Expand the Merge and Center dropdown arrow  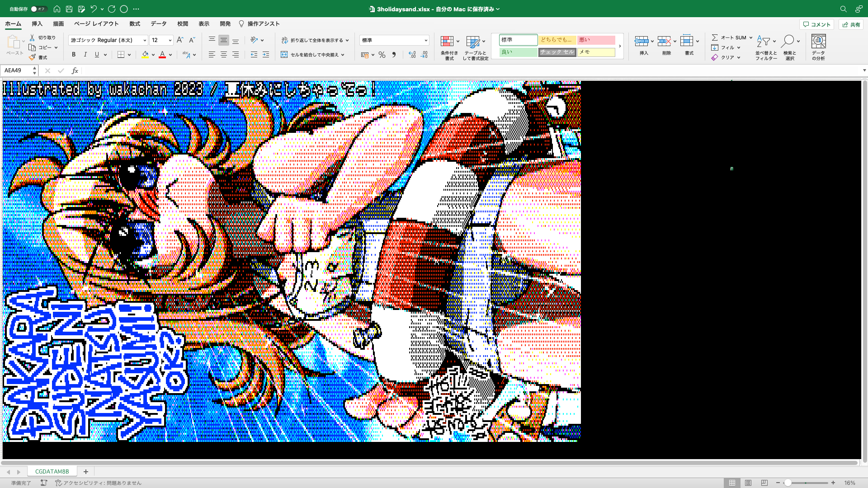coord(343,55)
